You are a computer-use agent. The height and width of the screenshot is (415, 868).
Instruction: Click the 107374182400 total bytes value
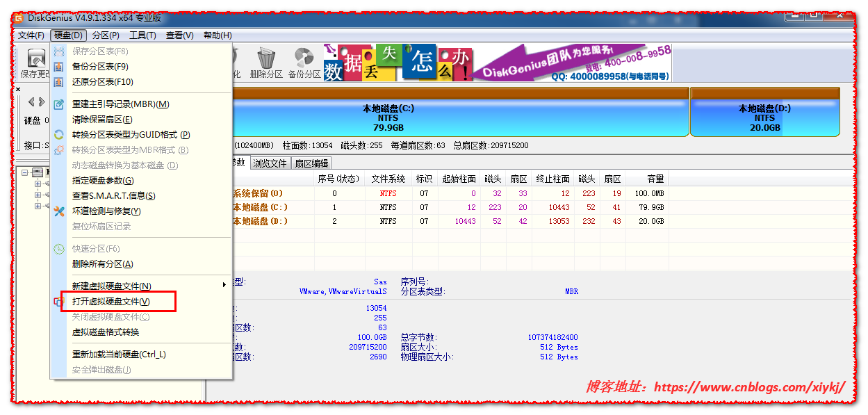pyautogui.click(x=552, y=337)
